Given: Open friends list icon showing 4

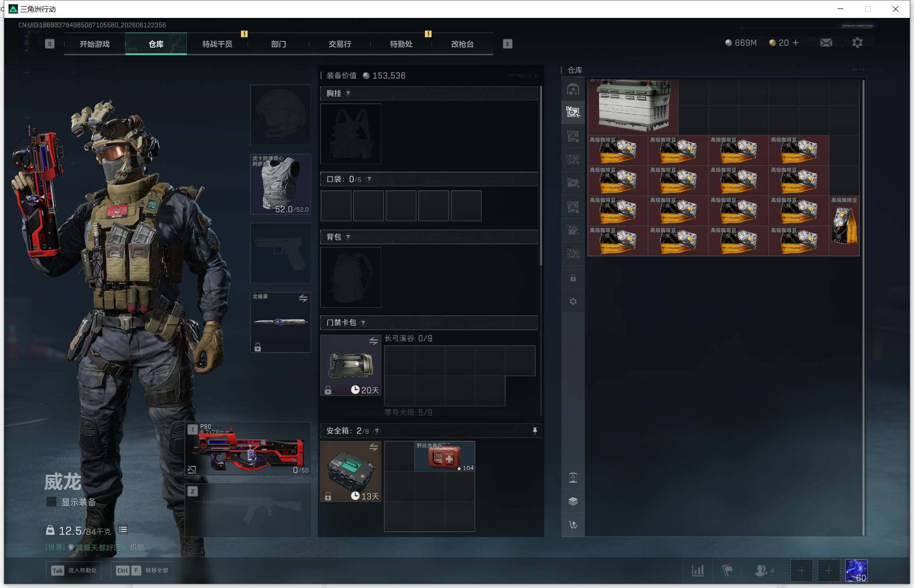Looking at the screenshot, I should click(764, 571).
